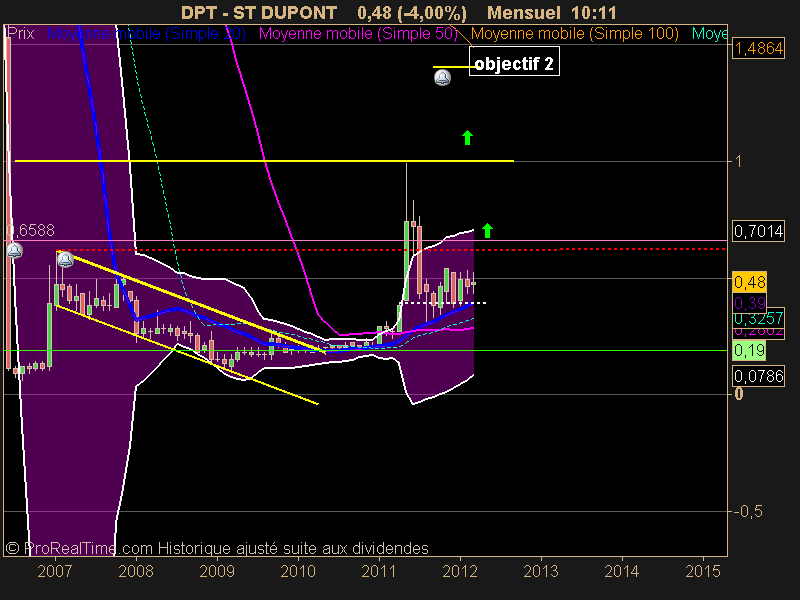Click the 'Mensuel' timeframe label
This screenshot has height=600, width=800.
pyautogui.click(x=523, y=12)
